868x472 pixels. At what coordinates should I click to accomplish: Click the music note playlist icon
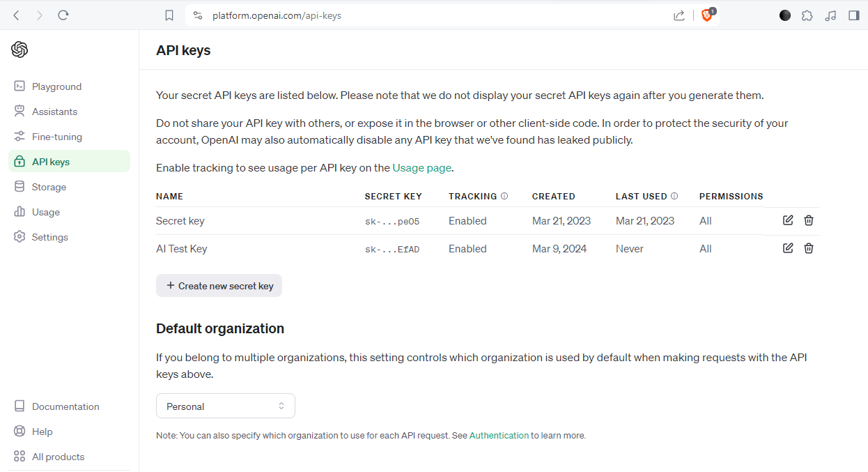coord(830,15)
